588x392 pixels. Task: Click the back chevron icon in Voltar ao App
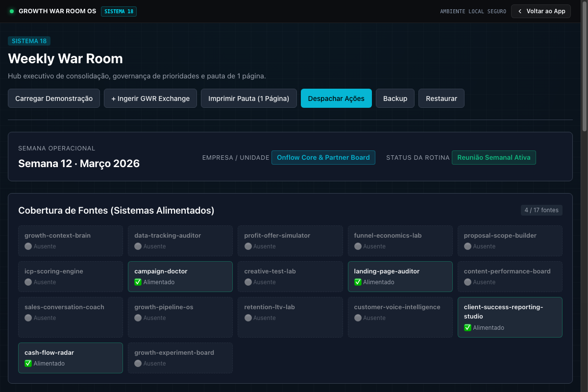click(x=520, y=11)
